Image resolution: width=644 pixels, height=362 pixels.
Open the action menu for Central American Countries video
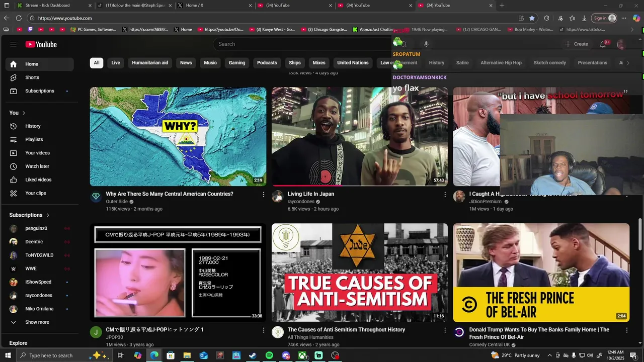(x=263, y=194)
